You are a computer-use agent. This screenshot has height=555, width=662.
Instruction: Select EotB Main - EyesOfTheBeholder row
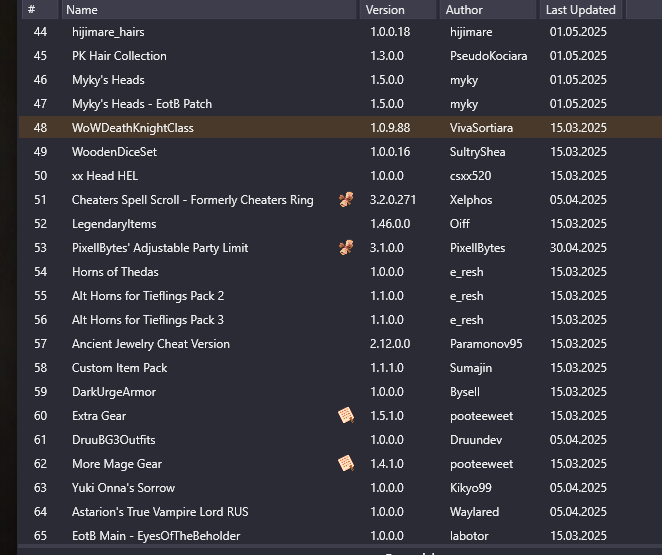[340, 536]
